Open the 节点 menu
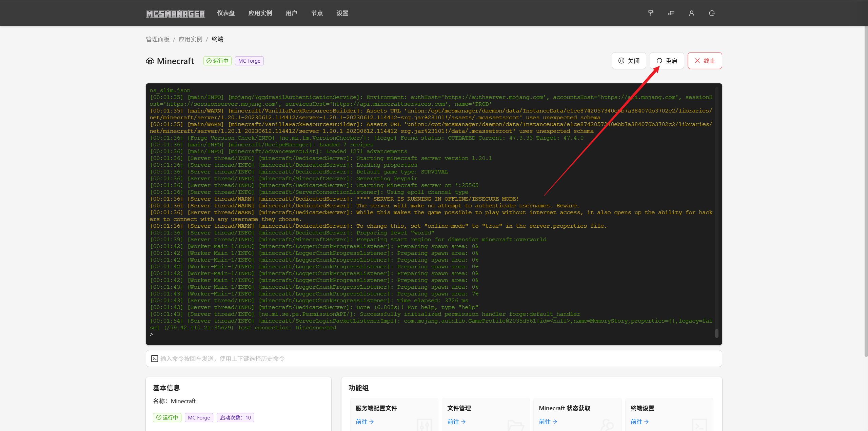868x431 pixels. [317, 13]
